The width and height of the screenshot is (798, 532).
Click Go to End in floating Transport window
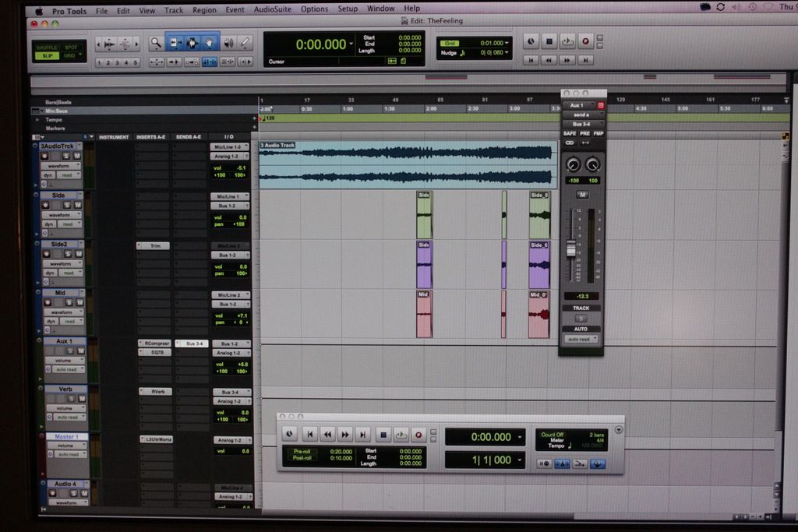click(362, 435)
